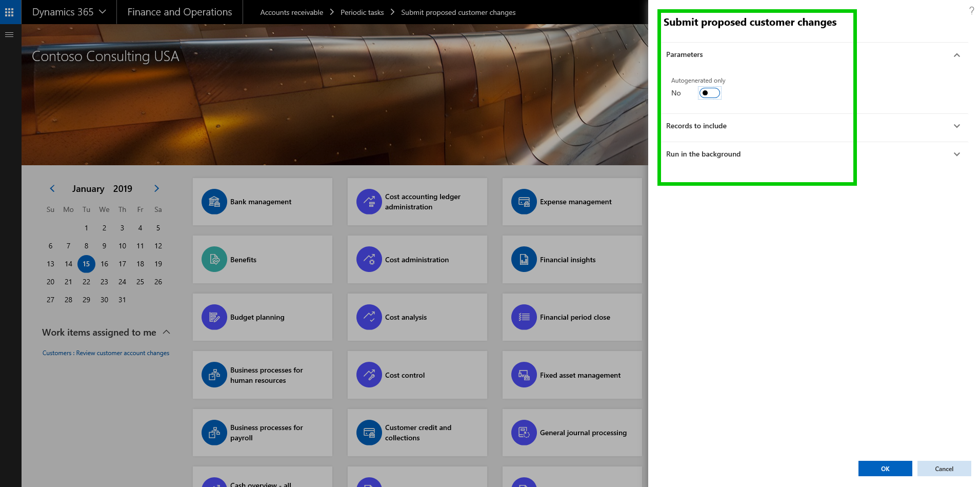
Task: Open the app launcher waffle icon
Action: (9, 12)
